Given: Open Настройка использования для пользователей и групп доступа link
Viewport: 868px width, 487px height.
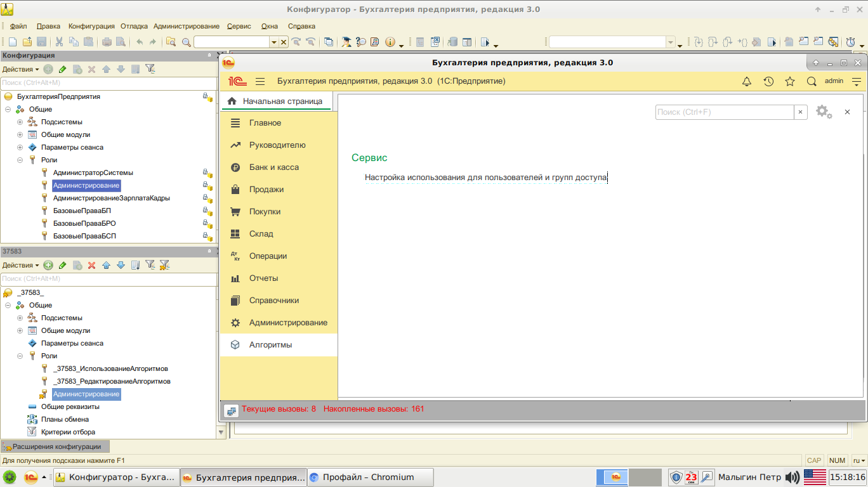Looking at the screenshot, I should [486, 178].
